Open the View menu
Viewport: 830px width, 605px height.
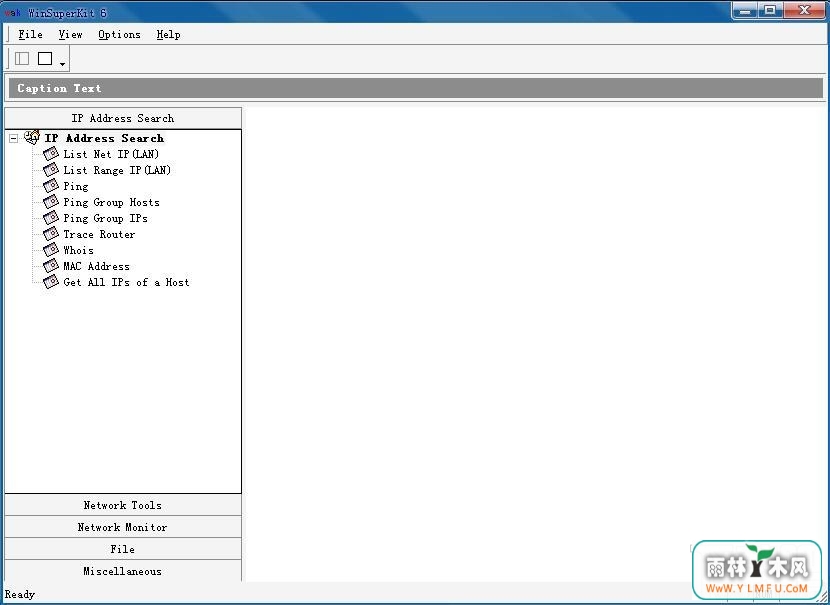click(70, 34)
